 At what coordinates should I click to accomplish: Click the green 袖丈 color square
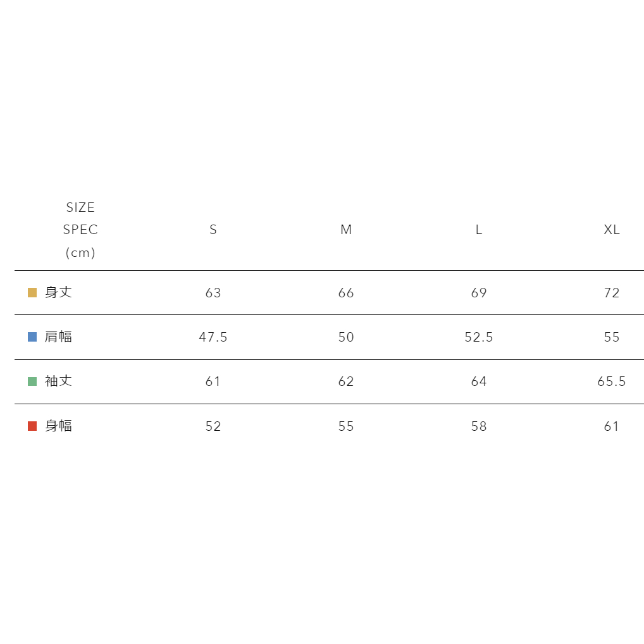(x=32, y=381)
